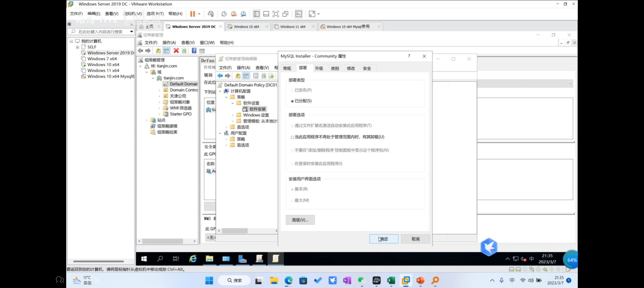Click the take snapshot clock icon
Image resolution: width=644 pixels, height=288 pixels.
[224, 14]
